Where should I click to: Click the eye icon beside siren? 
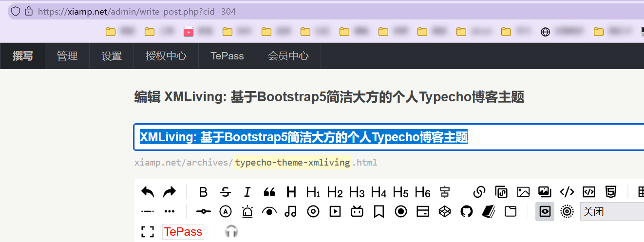click(269, 211)
